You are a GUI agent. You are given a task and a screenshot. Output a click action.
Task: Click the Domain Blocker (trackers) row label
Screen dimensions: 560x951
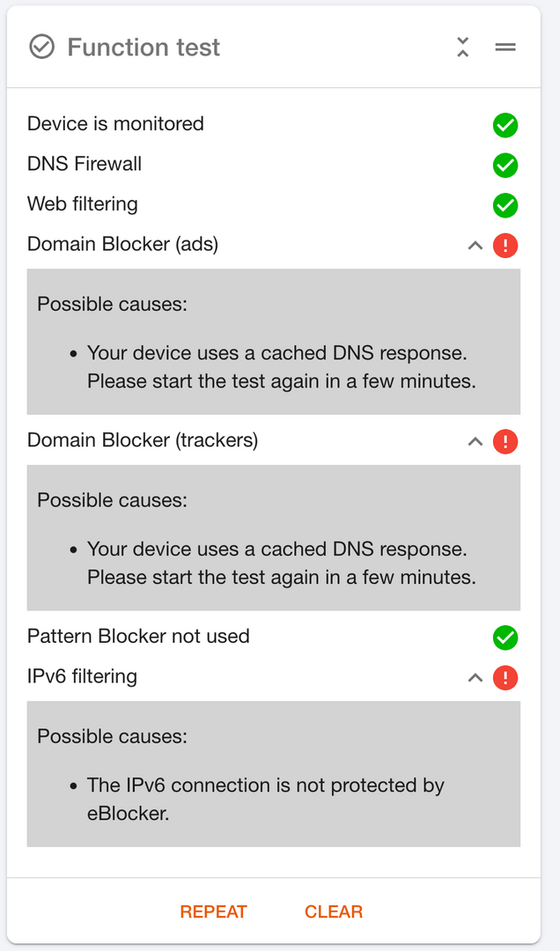(x=143, y=439)
